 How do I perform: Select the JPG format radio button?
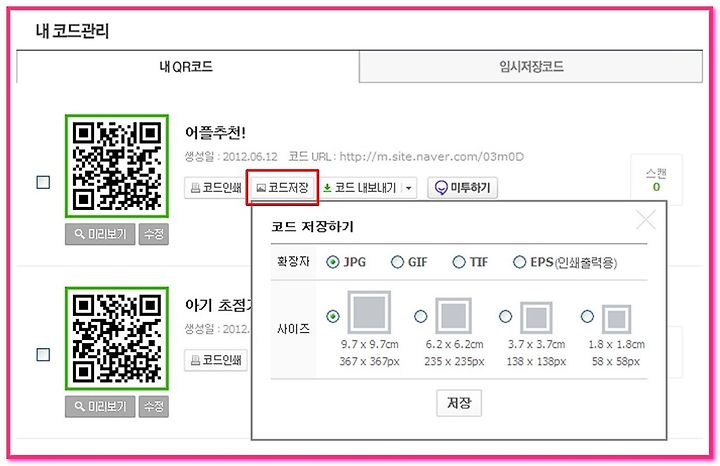(x=332, y=262)
